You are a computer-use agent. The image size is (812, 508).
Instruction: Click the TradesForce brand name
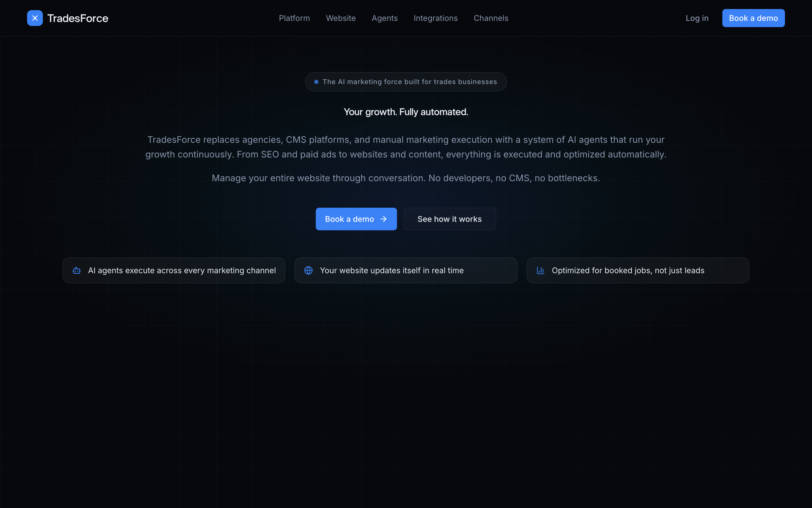[x=78, y=18]
